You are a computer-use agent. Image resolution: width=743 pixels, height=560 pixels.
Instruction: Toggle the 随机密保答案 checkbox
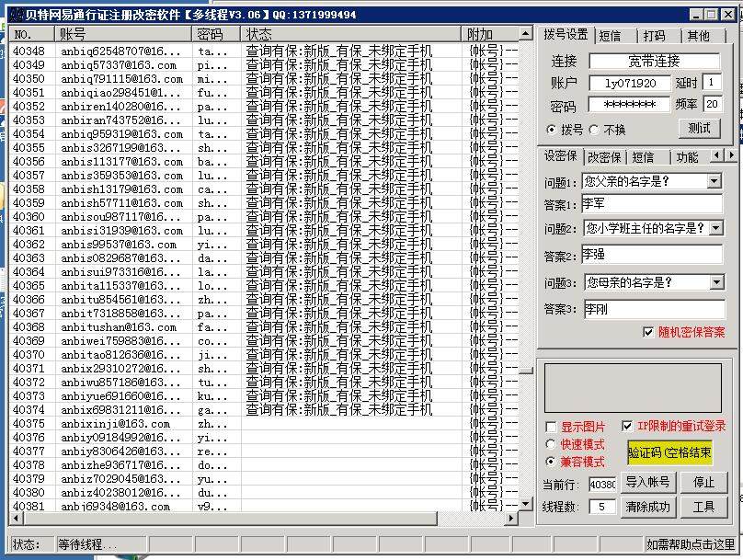coord(649,332)
